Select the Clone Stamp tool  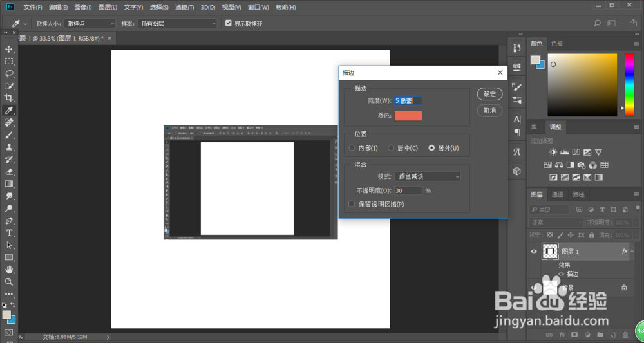(8, 147)
